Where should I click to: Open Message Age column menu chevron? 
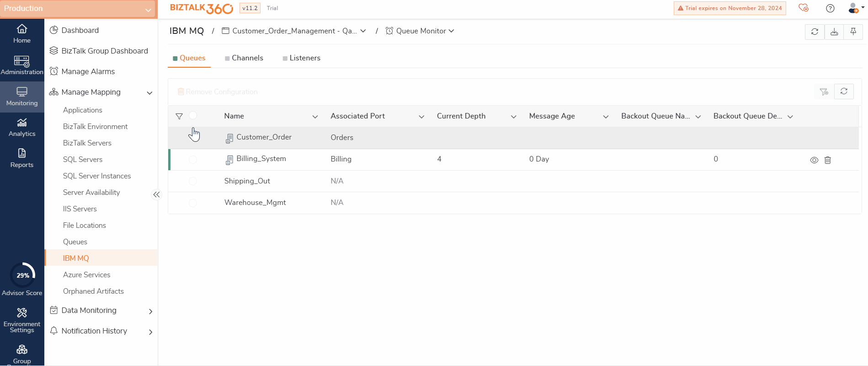606,117
